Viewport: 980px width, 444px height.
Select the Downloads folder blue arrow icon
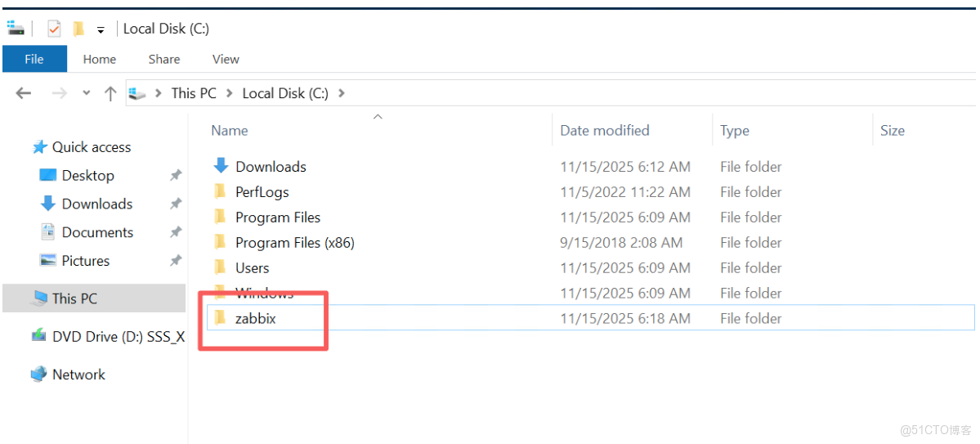click(x=220, y=166)
